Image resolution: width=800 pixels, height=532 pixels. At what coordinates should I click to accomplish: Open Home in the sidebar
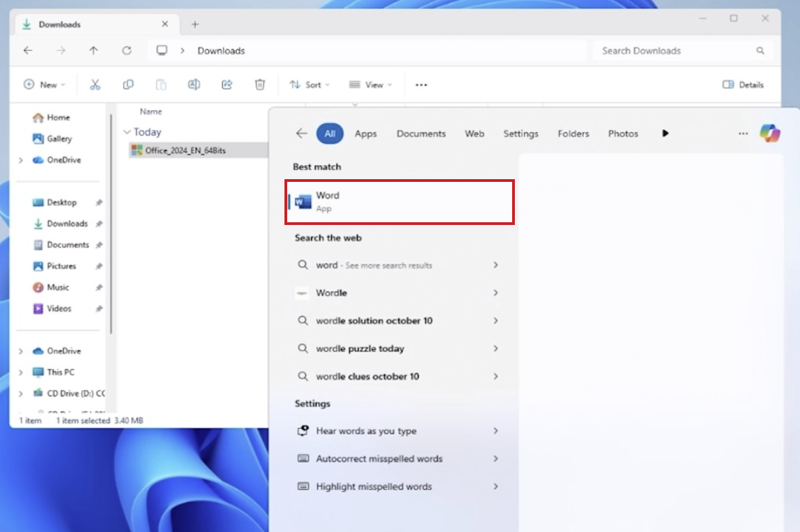[x=51, y=118]
